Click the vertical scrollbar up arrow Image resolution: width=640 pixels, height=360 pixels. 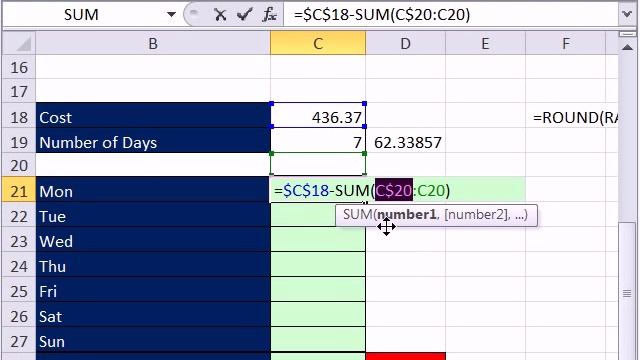click(x=627, y=48)
